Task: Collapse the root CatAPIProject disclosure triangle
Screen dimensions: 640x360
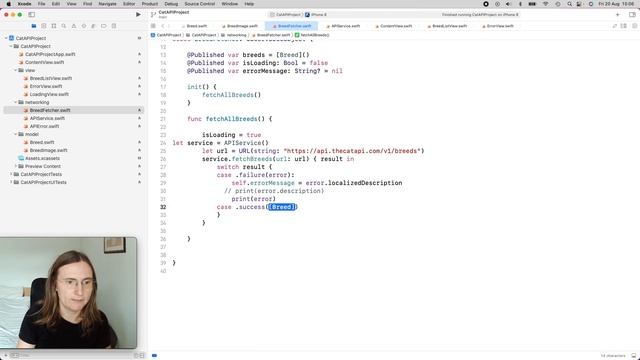Action: tap(6, 38)
